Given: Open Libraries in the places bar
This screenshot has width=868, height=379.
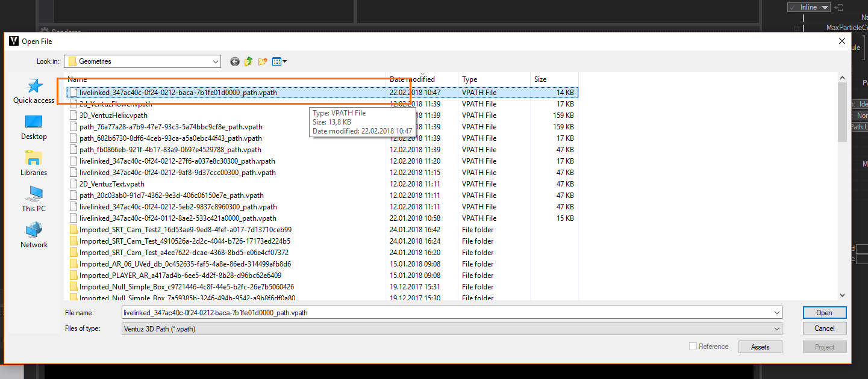Looking at the screenshot, I should pos(34,164).
